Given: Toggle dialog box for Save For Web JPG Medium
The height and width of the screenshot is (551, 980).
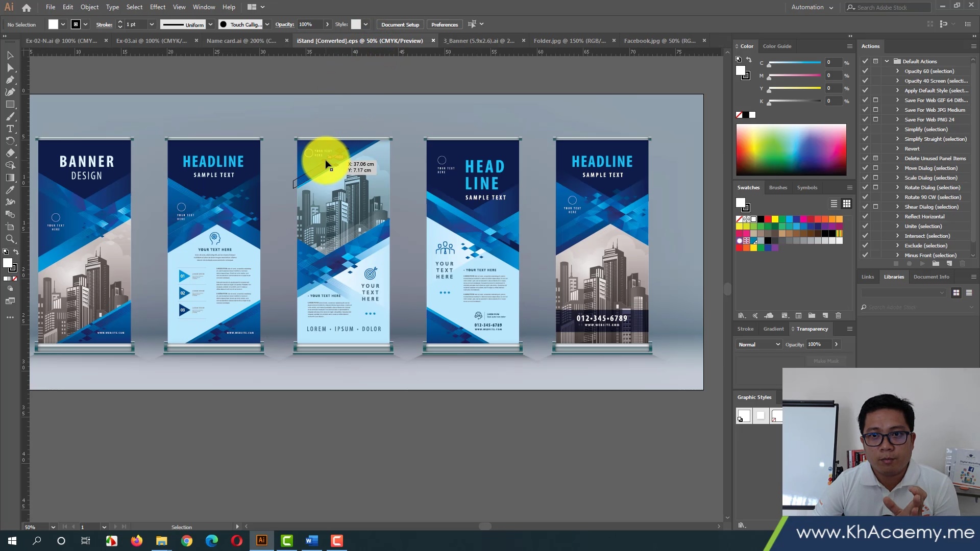Looking at the screenshot, I should pos(876,110).
